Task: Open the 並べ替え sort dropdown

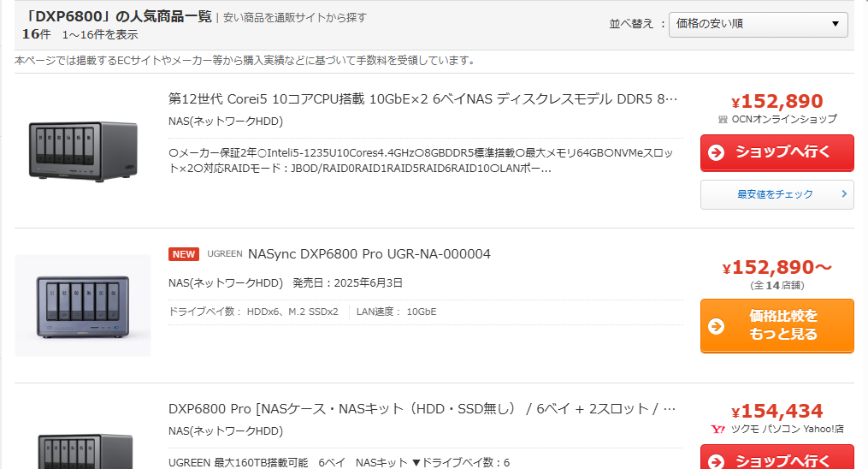Action: click(758, 24)
